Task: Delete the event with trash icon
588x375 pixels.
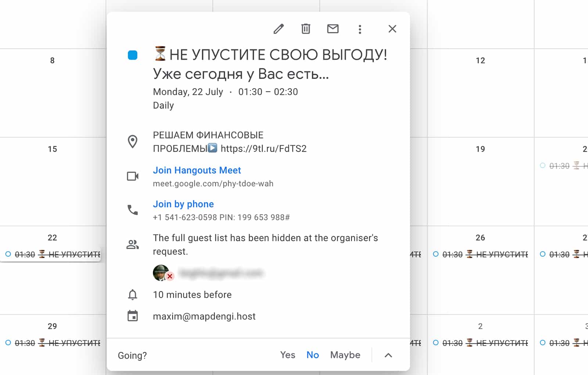Action: (x=306, y=29)
